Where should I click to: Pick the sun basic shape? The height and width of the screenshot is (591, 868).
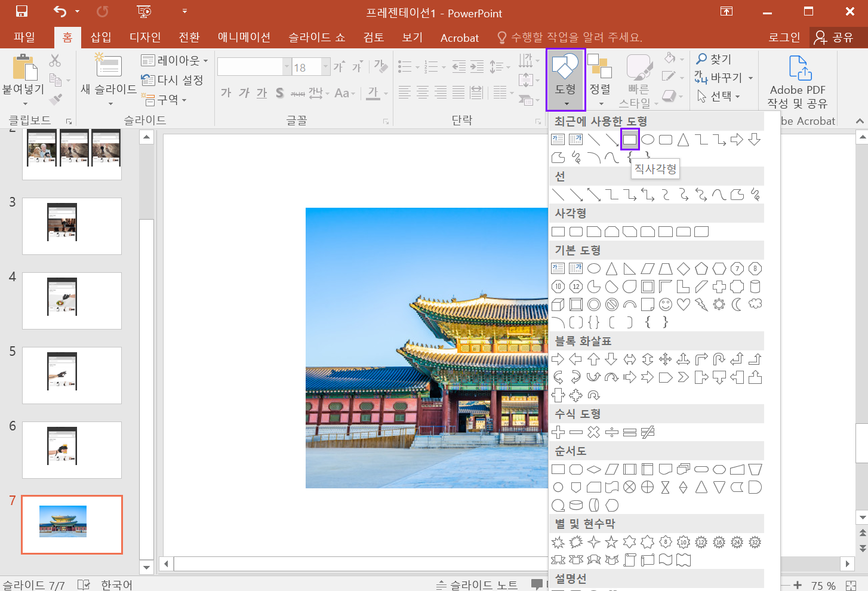(x=719, y=304)
